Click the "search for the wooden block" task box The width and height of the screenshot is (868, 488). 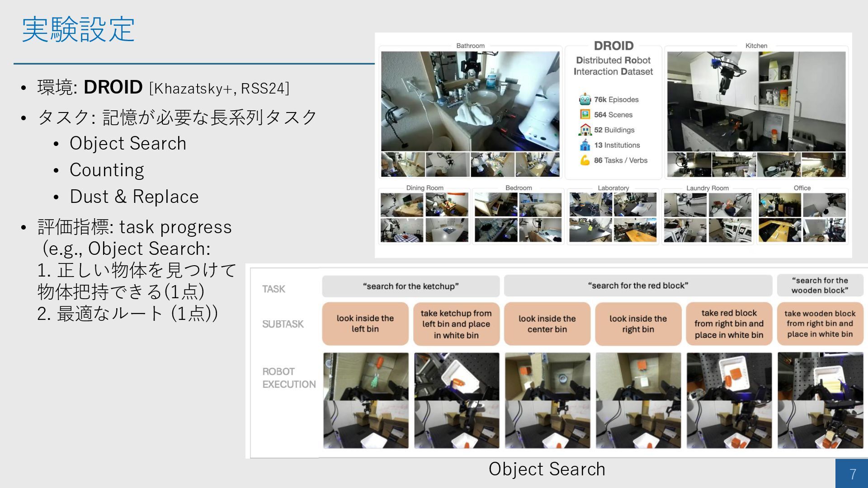(x=820, y=286)
